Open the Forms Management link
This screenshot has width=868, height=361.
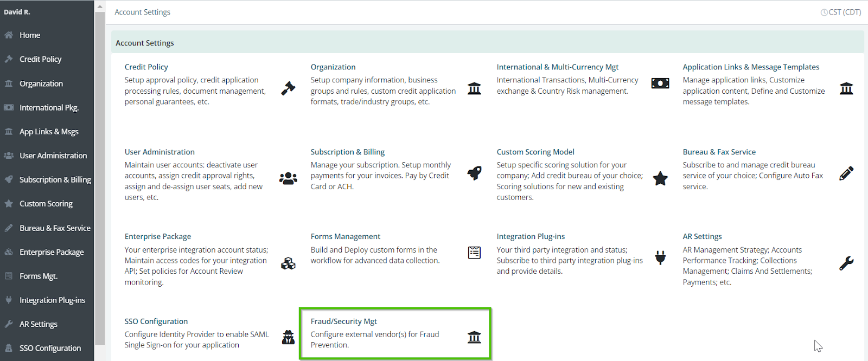click(x=346, y=236)
